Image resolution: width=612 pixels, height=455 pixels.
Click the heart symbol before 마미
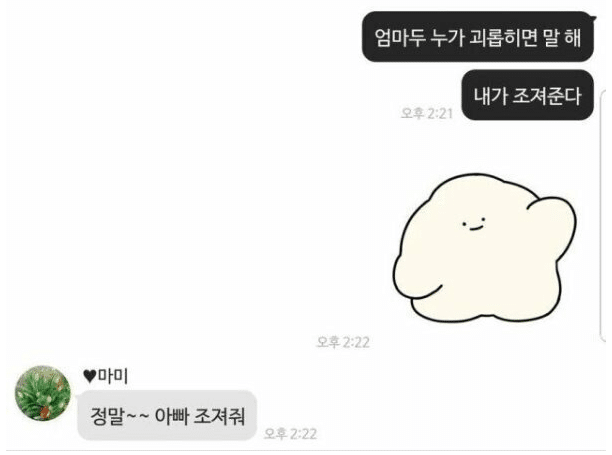[90, 377]
